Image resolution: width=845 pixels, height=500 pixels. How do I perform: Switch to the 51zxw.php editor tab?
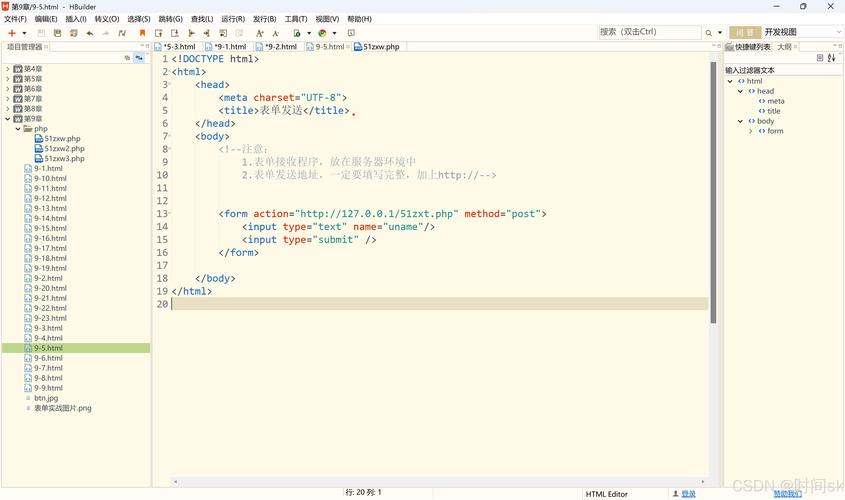[x=380, y=46]
